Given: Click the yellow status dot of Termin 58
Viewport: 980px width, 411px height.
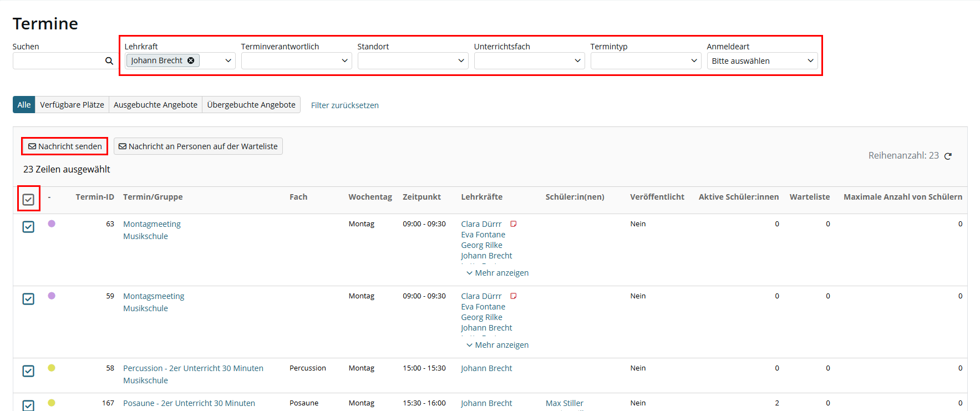Looking at the screenshot, I should pyautogui.click(x=52, y=368).
